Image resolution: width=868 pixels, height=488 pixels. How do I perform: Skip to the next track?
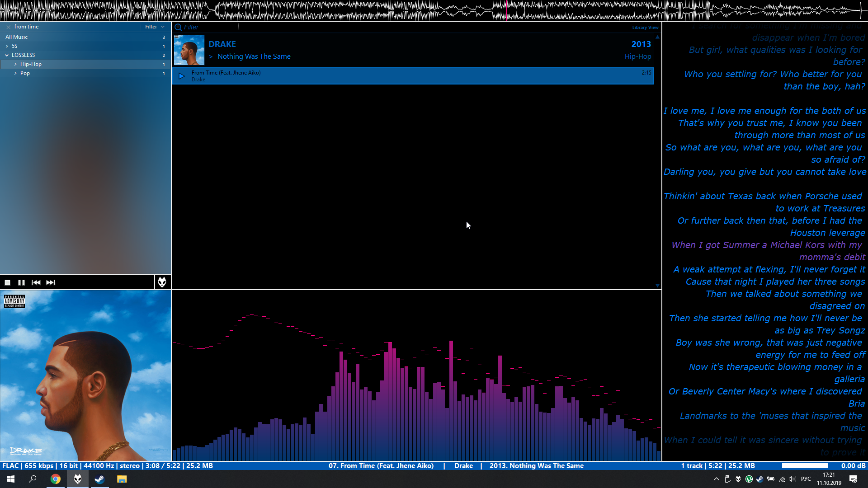(51, 282)
